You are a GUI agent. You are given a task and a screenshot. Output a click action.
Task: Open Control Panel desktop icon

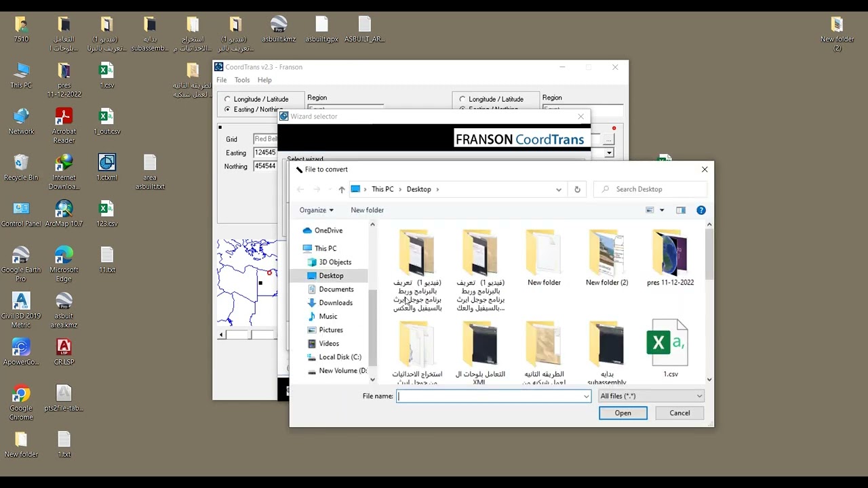[21, 213]
